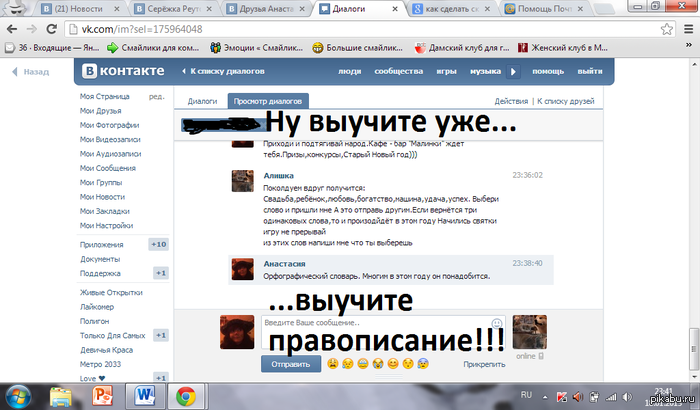Switch to the (21) Новости tab
This screenshot has width=700, height=410.
point(80,8)
